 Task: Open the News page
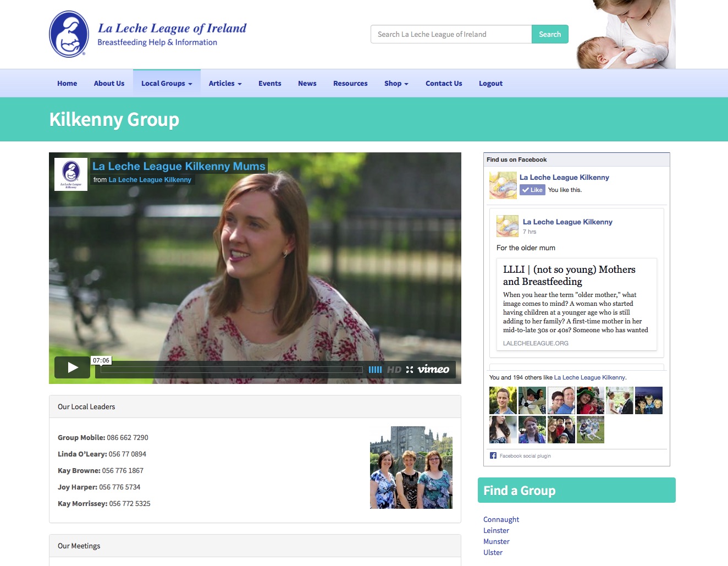pyautogui.click(x=307, y=84)
